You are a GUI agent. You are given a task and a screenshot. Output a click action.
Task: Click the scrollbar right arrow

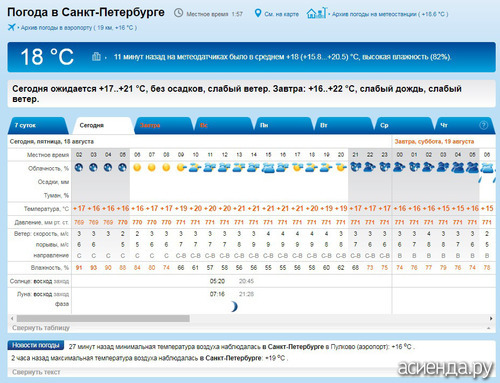[491, 318]
